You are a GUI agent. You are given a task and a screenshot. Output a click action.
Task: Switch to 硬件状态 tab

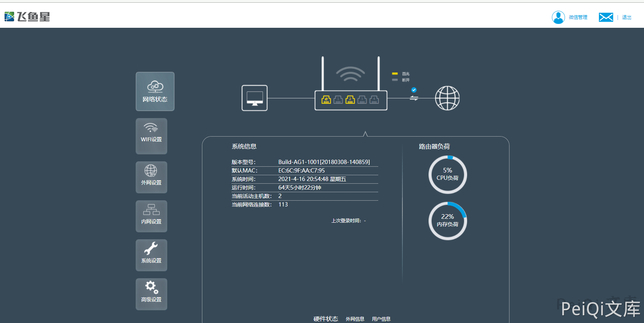pyautogui.click(x=326, y=319)
